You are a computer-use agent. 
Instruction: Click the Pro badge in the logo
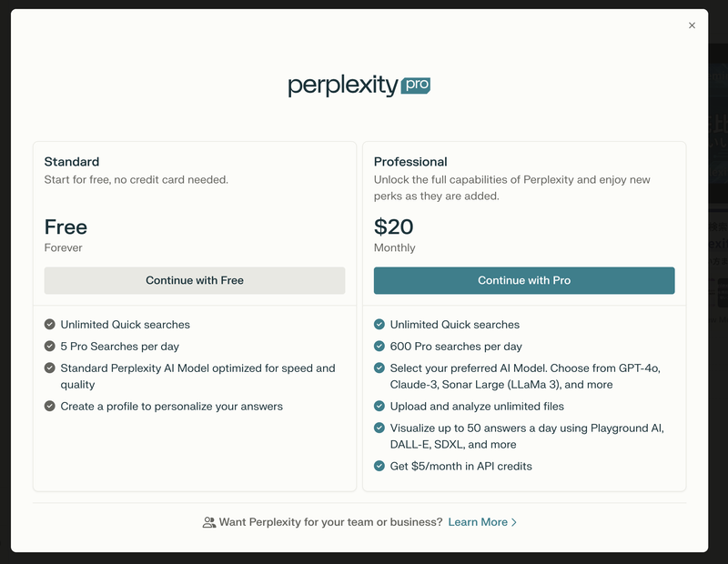pyautogui.click(x=415, y=86)
